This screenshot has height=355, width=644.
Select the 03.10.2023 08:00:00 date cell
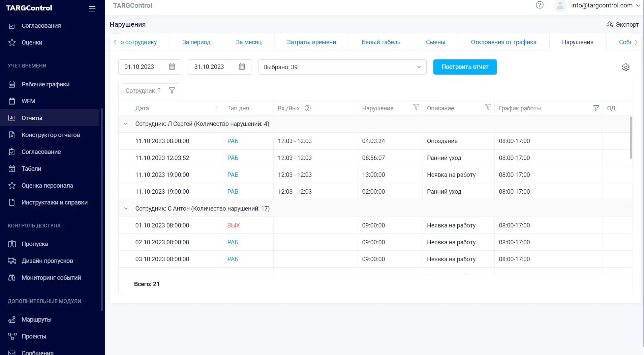(x=162, y=259)
